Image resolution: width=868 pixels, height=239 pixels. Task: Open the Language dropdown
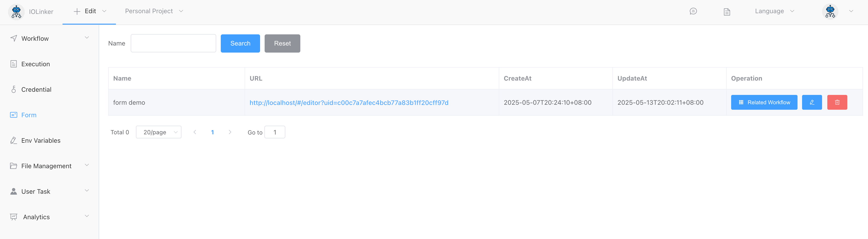click(774, 11)
